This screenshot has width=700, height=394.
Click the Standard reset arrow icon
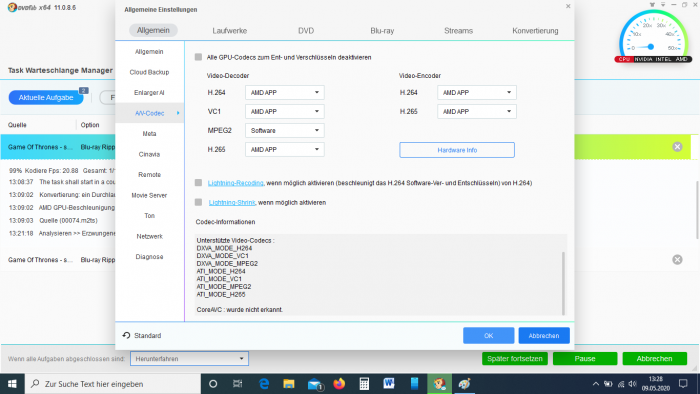(126, 335)
